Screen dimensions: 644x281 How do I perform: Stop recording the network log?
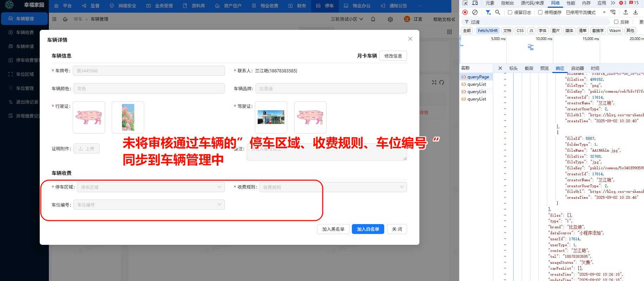[465, 12]
